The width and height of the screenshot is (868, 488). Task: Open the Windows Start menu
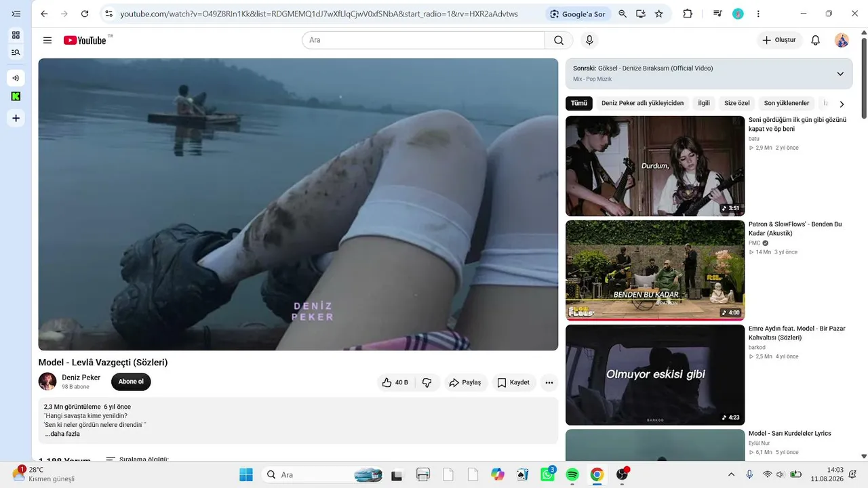click(x=245, y=474)
